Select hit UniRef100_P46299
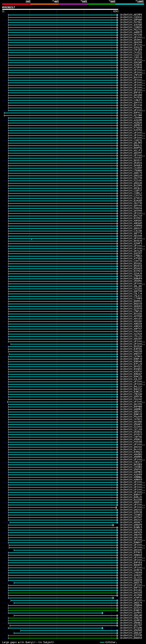This screenshot has width=146, height=644. point(131,352)
